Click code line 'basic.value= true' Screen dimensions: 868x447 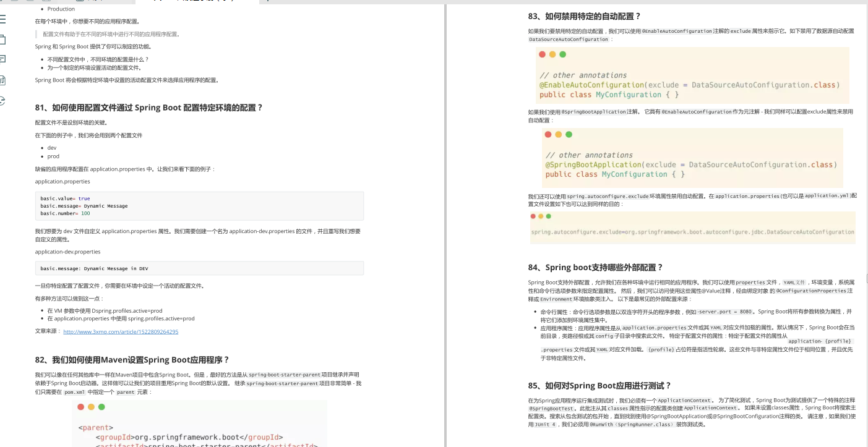point(65,198)
